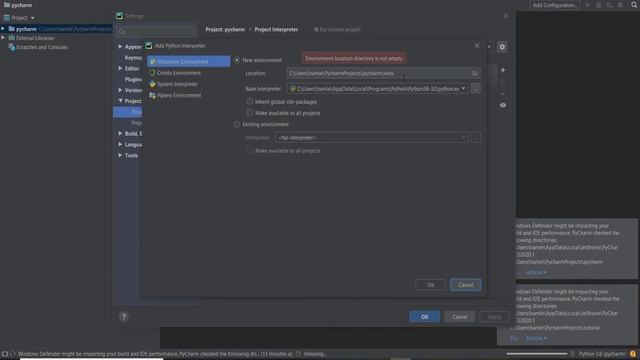This screenshot has width=640, height=360.
Task: Click browse button next to Base interpreter
Action: pyautogui.click(x=476, y=89)
